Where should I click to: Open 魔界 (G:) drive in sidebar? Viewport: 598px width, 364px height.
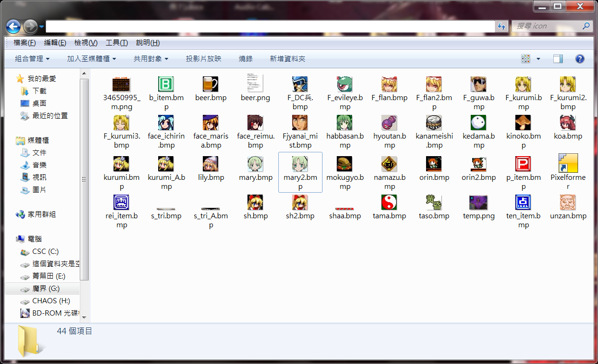[46, 289]
